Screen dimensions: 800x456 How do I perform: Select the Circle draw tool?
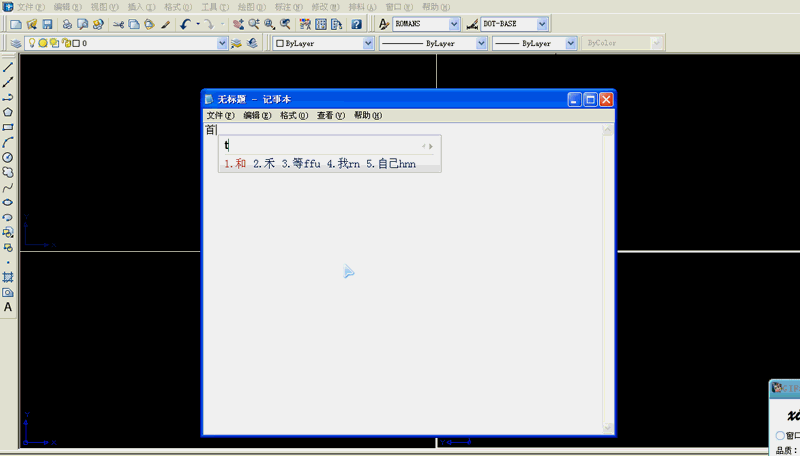point(8,158)
